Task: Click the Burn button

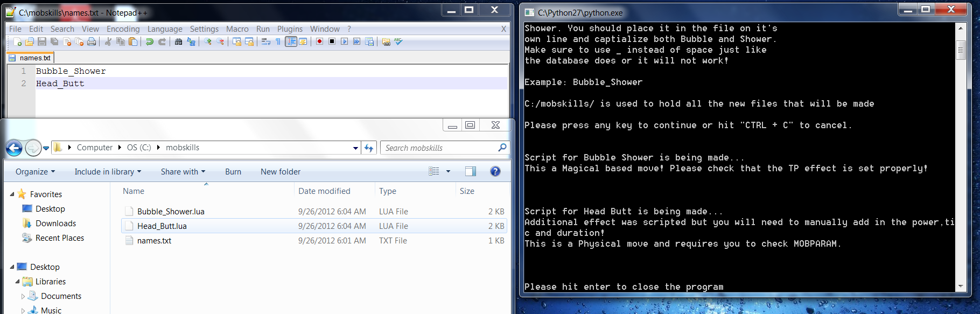Action: tap(233, 172)
